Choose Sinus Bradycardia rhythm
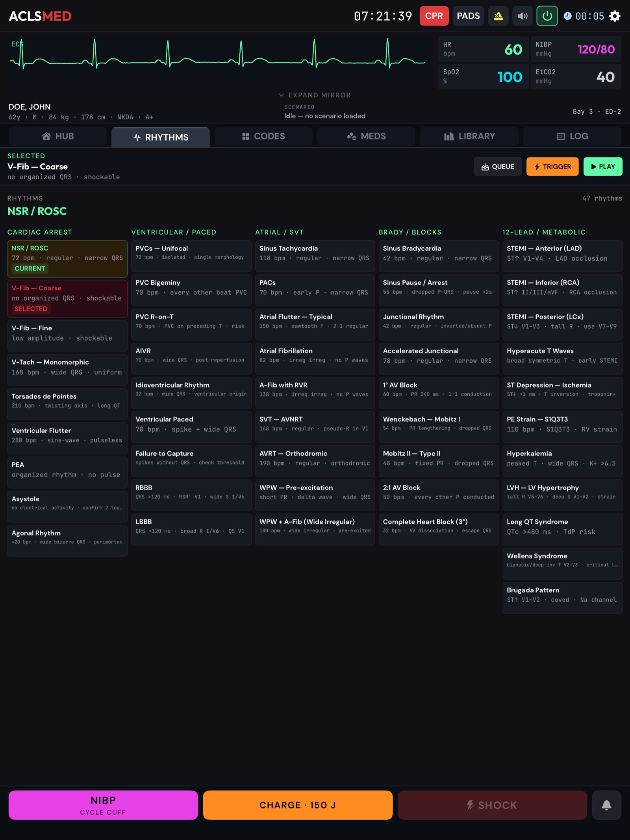 pyautogui.click(x=439, y=256)
